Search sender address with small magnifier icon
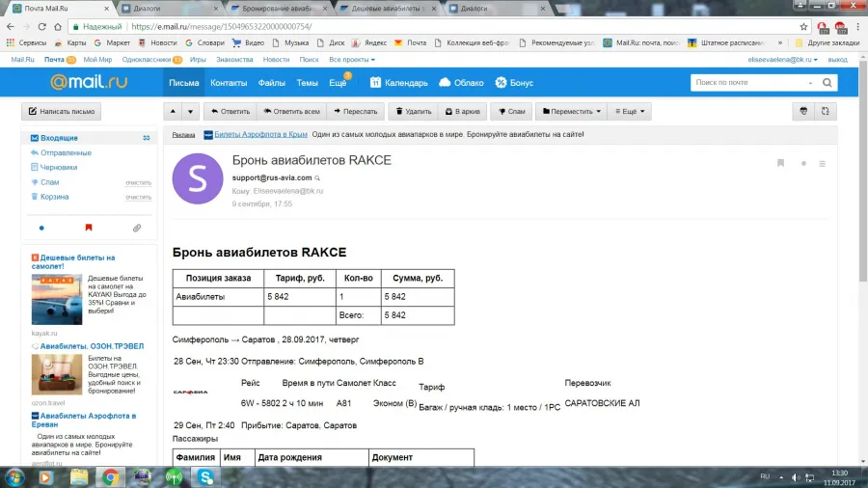The height and width of the screenshot is (488, 868). tap(317, 178)
